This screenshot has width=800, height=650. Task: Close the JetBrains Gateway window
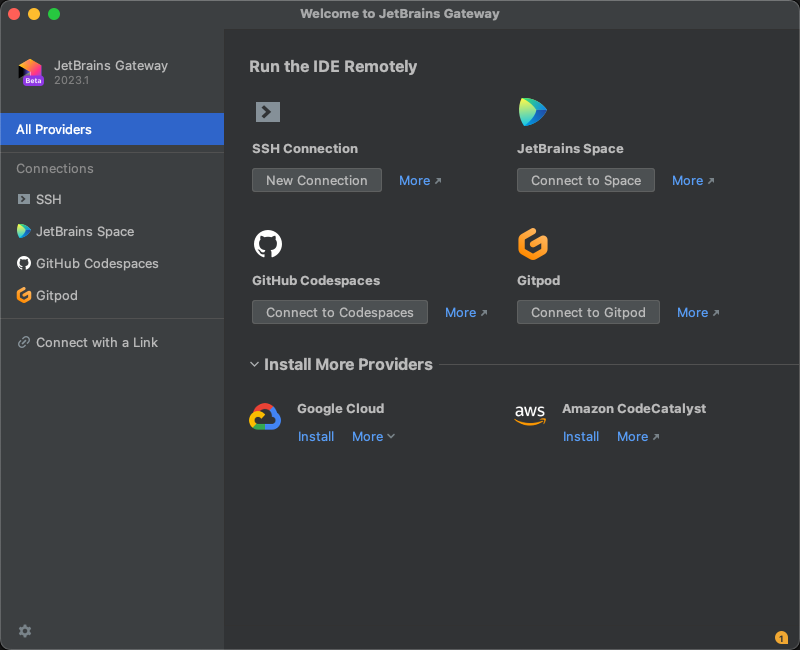click(x=14, y=14)
